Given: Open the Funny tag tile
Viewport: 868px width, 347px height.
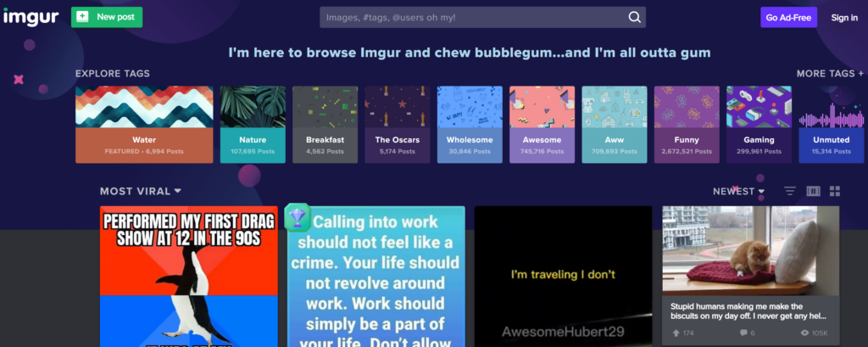Looking at the screenshot, I should click(x=687, y=124).
